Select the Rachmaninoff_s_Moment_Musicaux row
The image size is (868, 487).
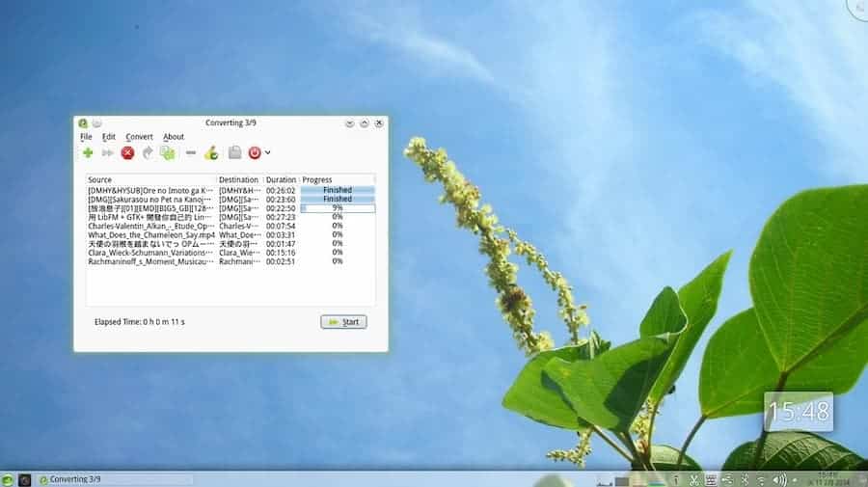click(x=150, y=261)
